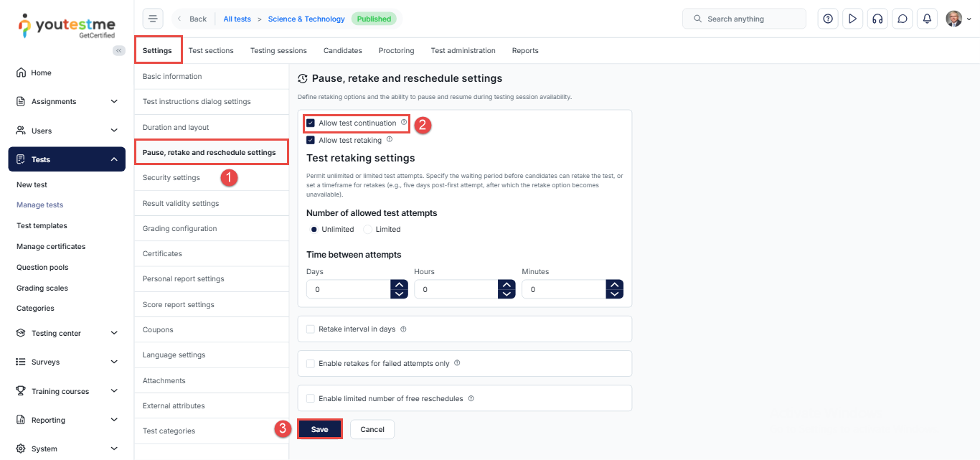Increase the Days value with up arrow
The width and height of the screenshot is (980, 460).
pos(399,285)
